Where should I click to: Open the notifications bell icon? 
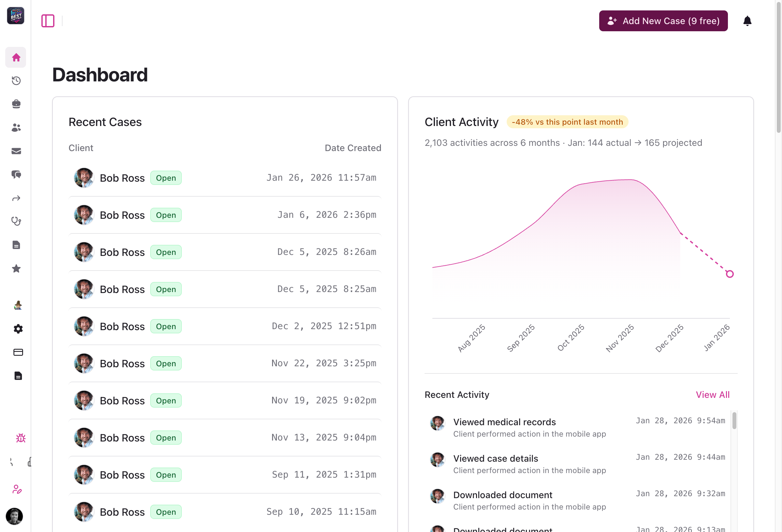tap(748, 21)
